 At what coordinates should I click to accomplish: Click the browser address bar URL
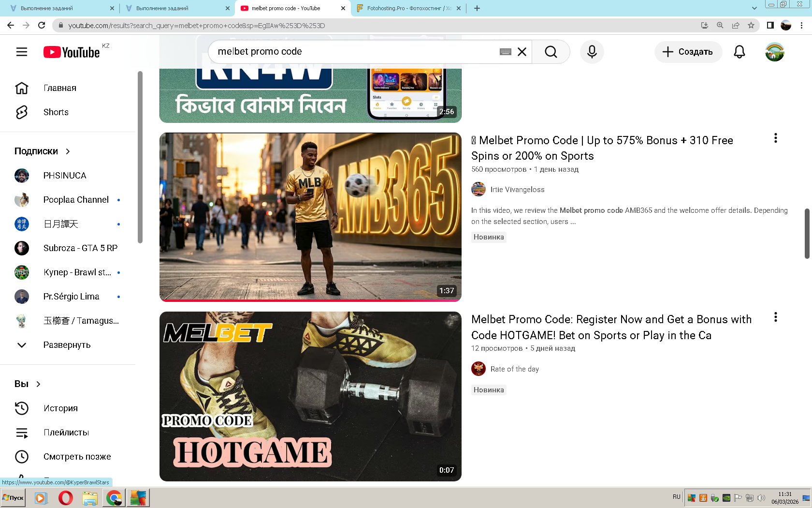tap(197, 26)
